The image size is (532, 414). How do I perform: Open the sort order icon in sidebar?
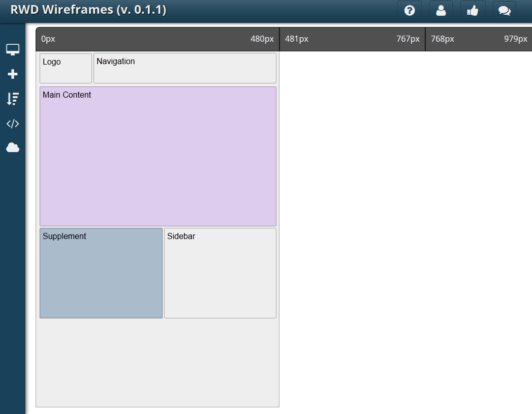(13, 99)
